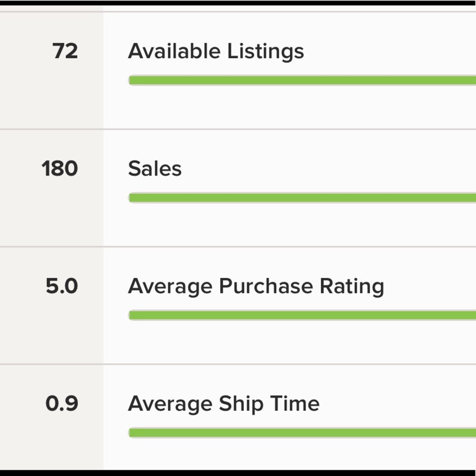Click the word "Ship" in the last row
Viewport: 476px width, 476px height.
240,404
